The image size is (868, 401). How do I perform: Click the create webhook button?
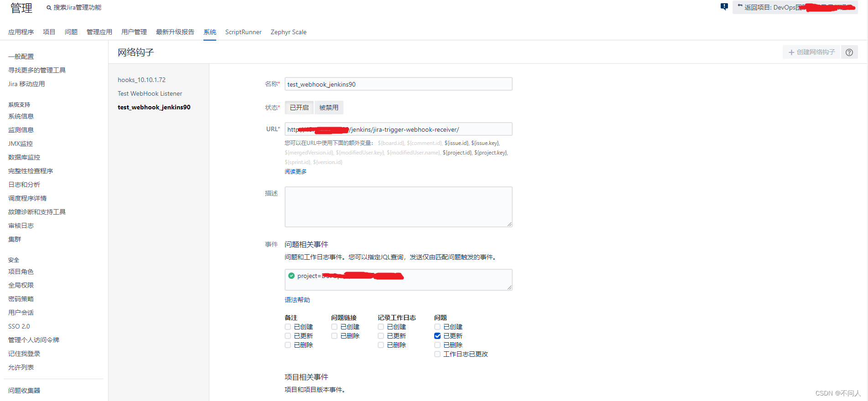tap(812, 52)
